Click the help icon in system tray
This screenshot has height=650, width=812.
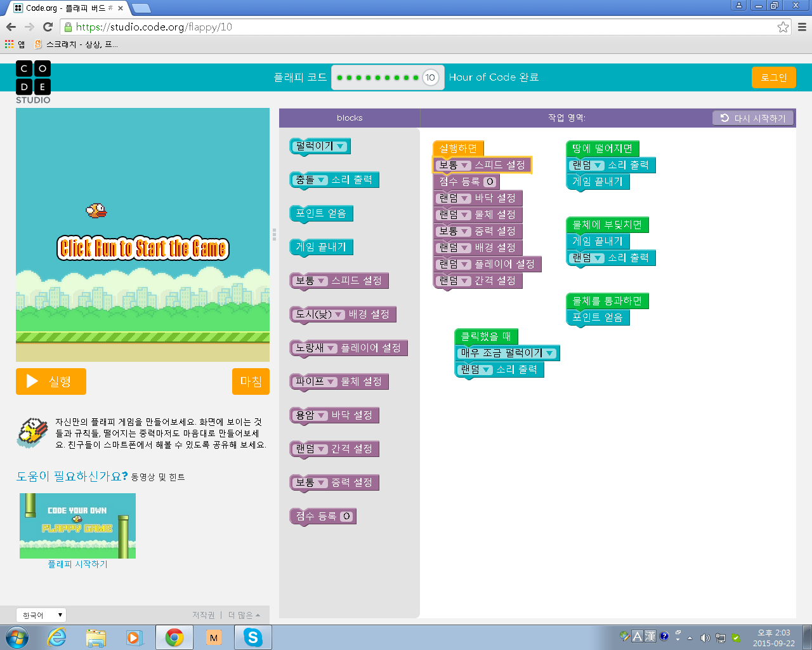pyautogui.click(x=664, y=636)
